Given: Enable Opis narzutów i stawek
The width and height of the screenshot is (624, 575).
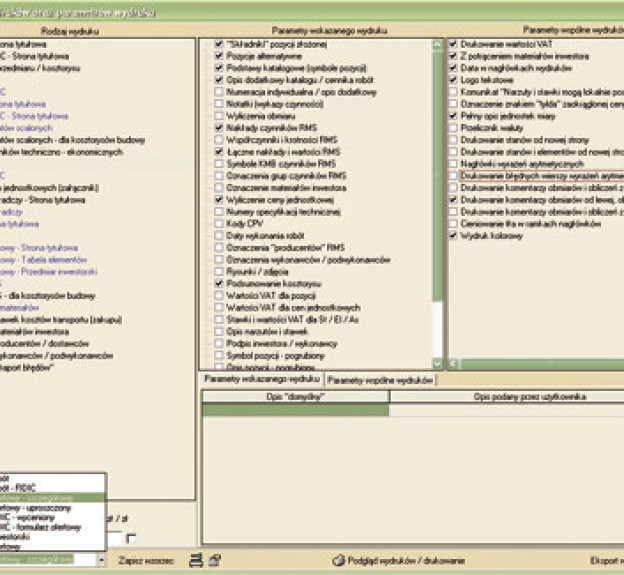Looking at the screenshot, I should tap(219, 331).
